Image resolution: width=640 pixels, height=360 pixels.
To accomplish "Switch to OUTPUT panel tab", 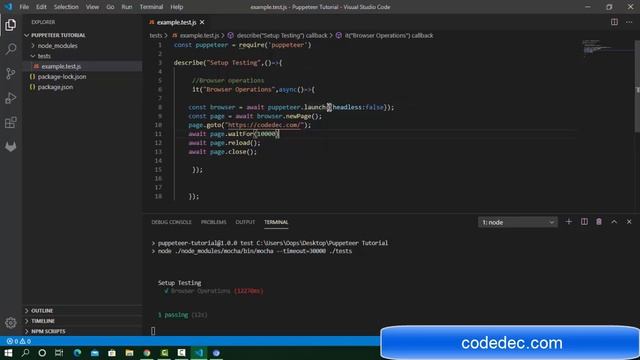I will pos(245,222).
